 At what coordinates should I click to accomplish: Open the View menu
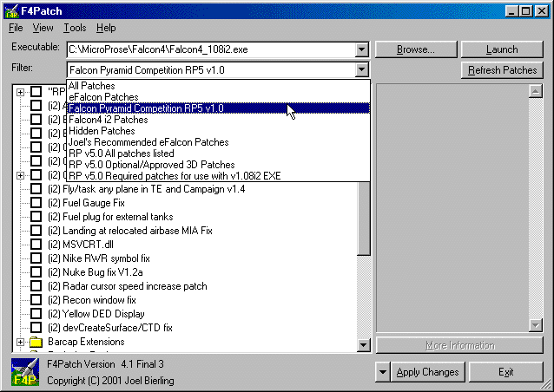pyautogui.click(x=43, y=29)
